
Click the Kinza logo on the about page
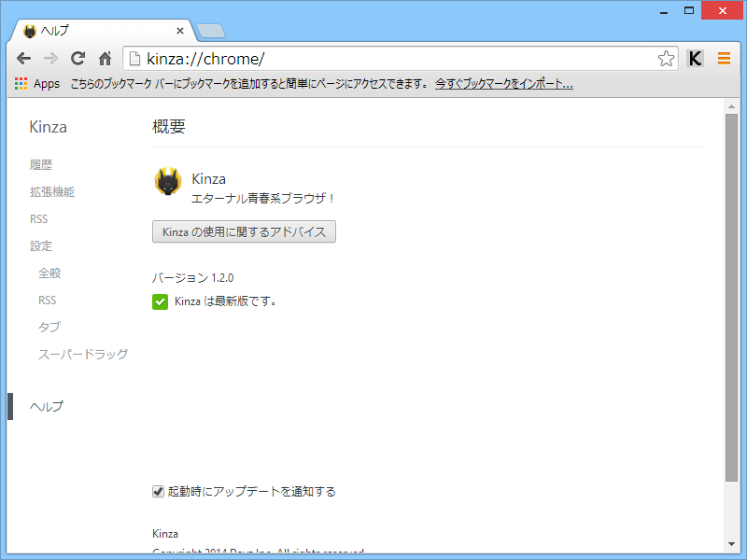(x=167, y=182)
